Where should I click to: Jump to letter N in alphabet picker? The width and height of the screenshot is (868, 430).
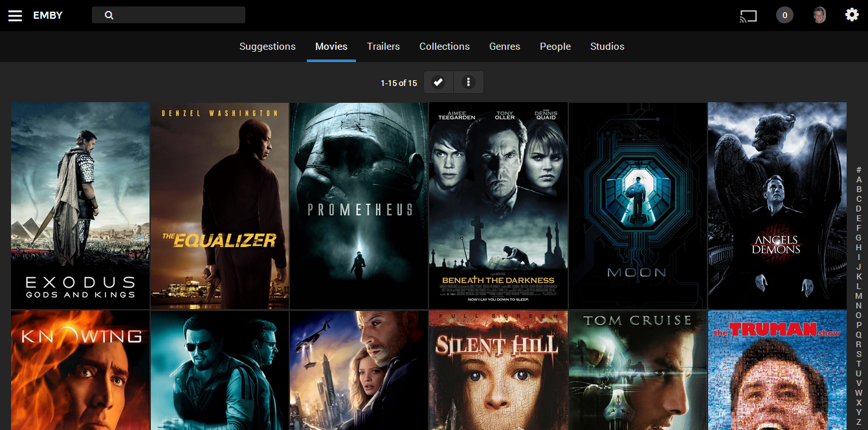(x=859, y=306)
